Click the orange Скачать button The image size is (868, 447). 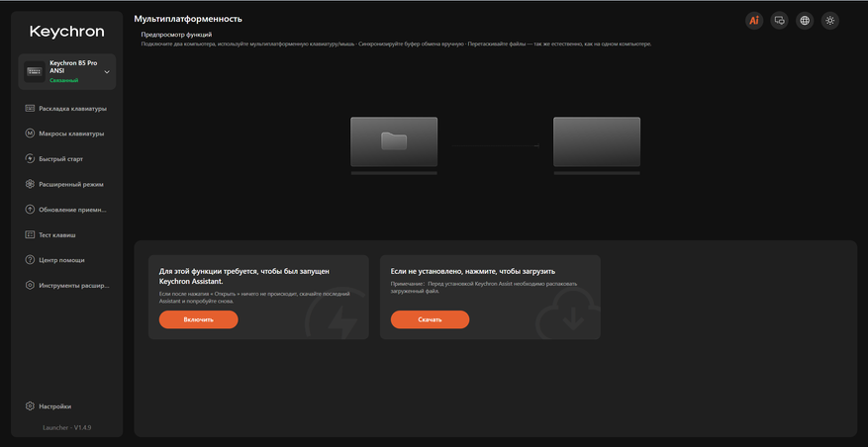(430, 319)
